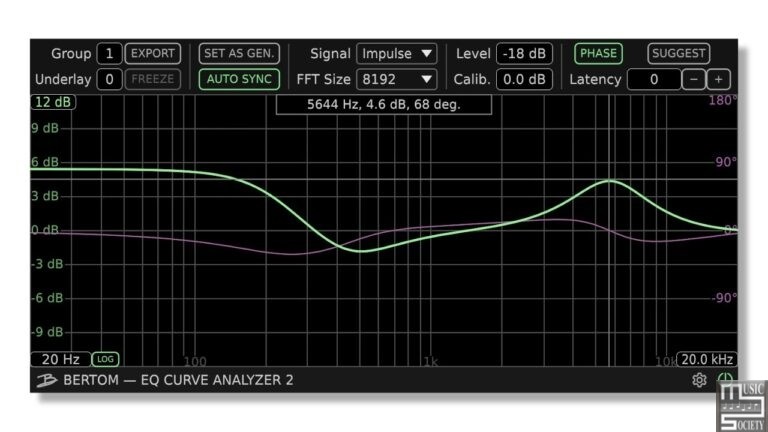Click the Latency label
Viewport: 768px width, 432px height.
(595, 79)
